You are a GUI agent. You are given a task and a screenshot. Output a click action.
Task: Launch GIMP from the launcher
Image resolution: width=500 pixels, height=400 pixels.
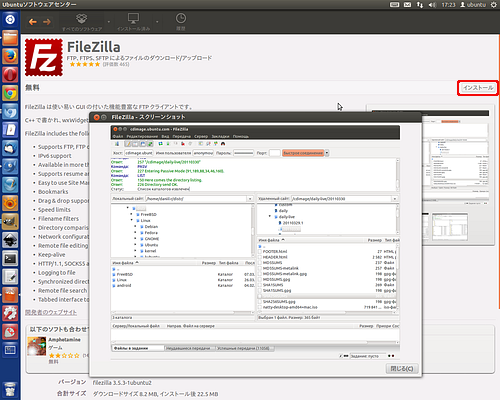(x=10, y=221)
